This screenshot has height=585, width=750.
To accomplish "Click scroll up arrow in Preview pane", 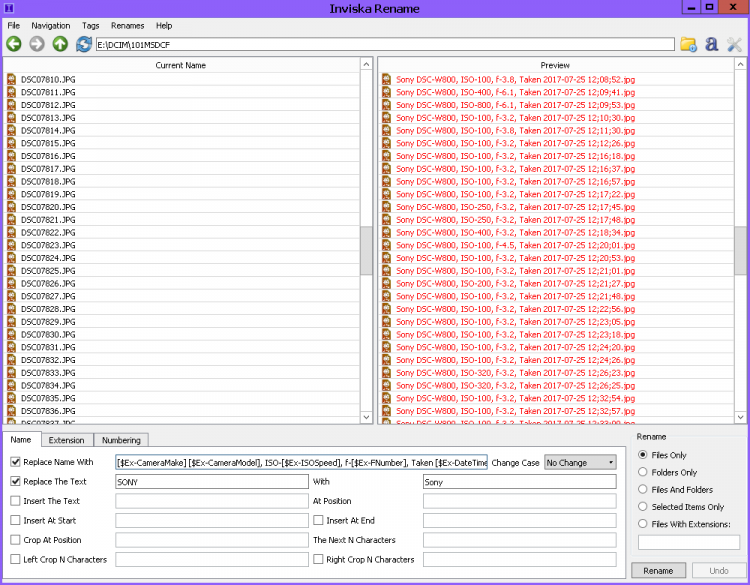I will point(740,65).
